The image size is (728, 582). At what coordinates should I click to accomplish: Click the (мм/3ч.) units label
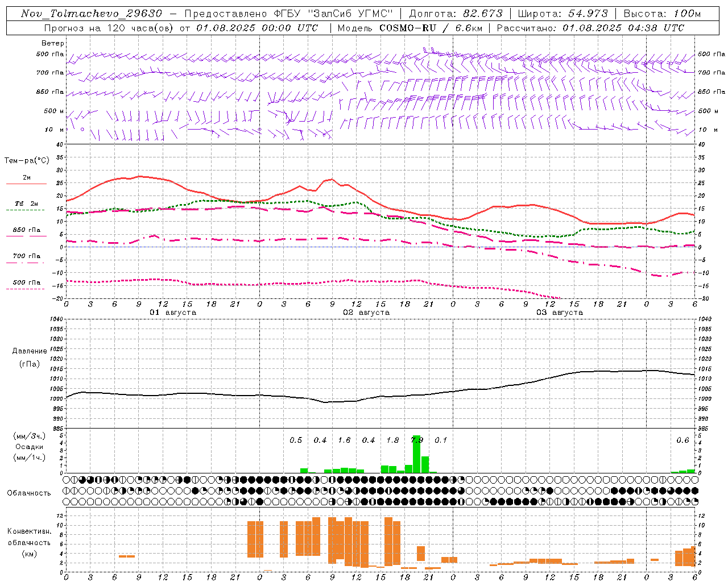click(x=30, y=436)
